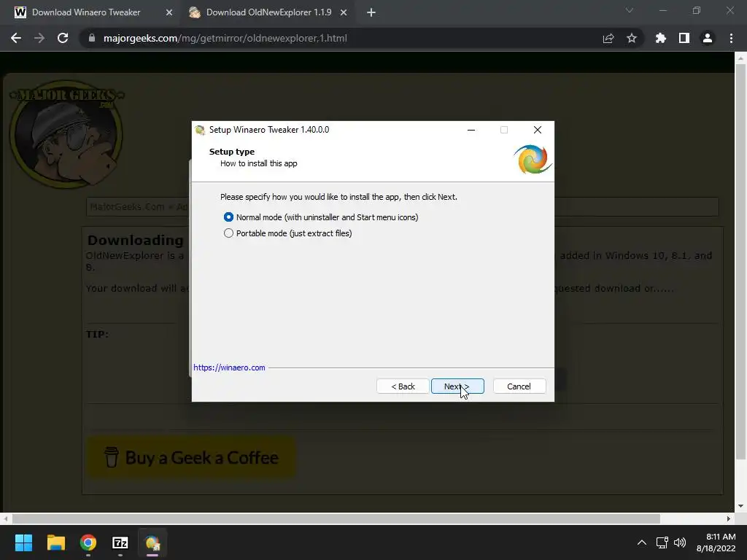Cancel the Winaero Tweaker setup
The width and height of the screenshot is (747, 560).
(519, 386)
